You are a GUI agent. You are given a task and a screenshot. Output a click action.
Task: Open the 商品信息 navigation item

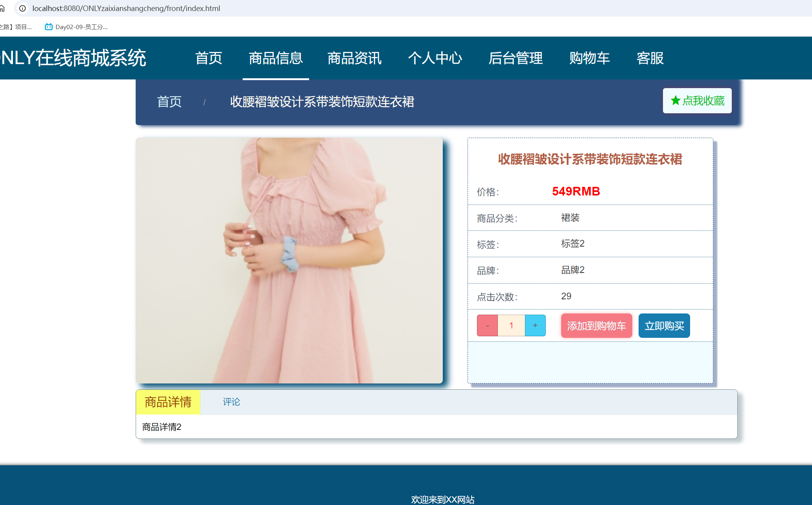pyautogui.click(x=275, y=58)
